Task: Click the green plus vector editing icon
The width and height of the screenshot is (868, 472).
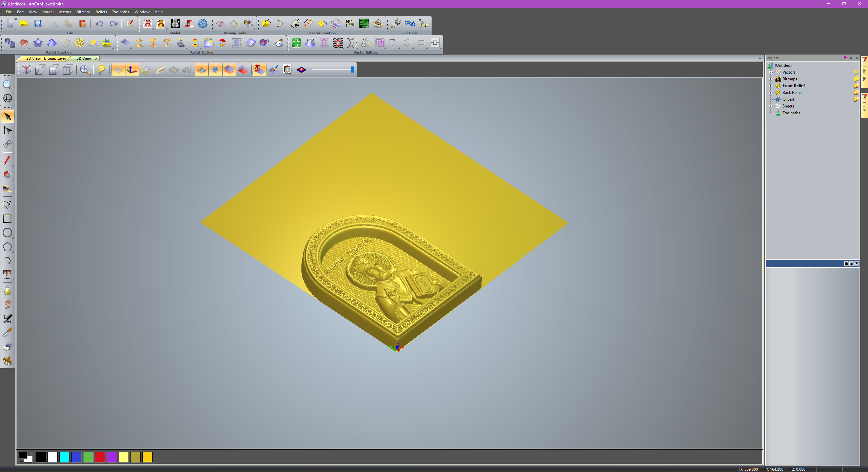Action: click(296, 43)
